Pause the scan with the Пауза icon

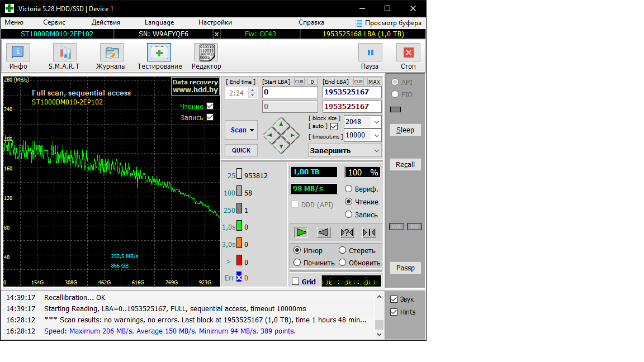tap(370, 56)
